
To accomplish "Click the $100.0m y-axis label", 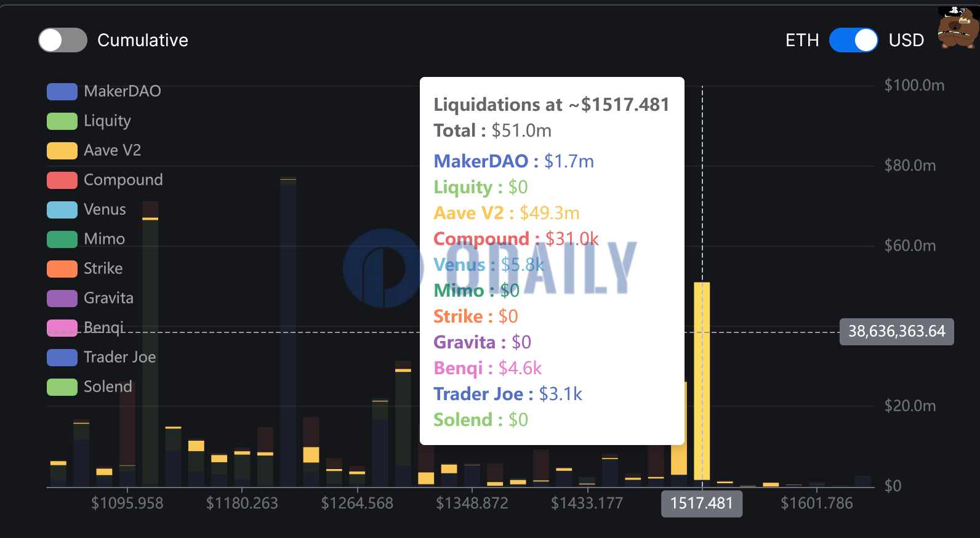I will (914, 86).
